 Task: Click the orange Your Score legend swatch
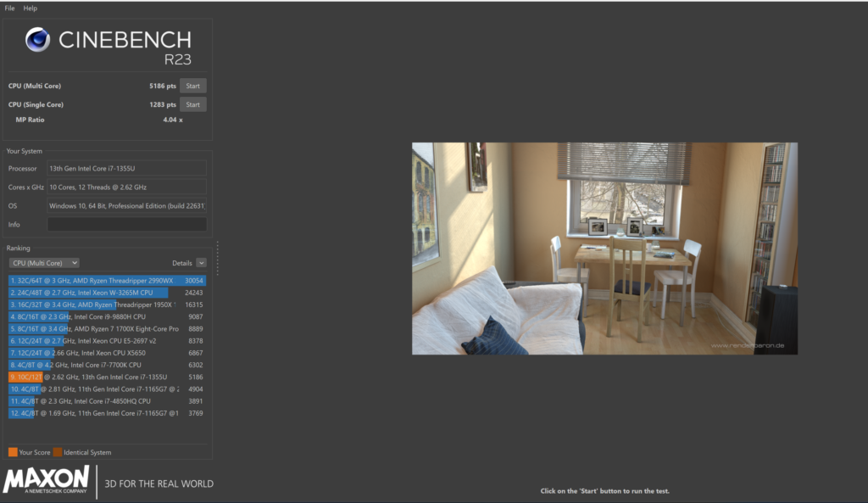coord(13,452)
